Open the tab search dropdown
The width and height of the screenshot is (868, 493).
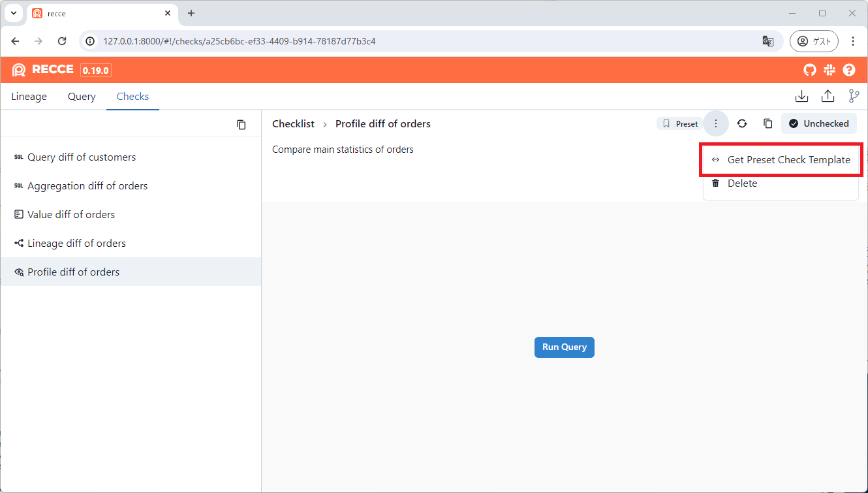click(13, 13)
